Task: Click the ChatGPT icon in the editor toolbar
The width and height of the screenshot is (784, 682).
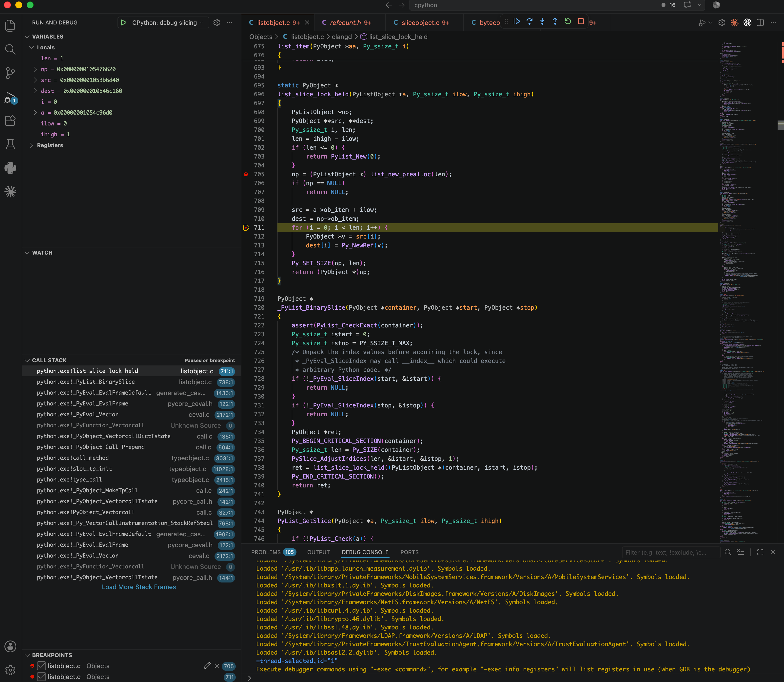Action: click(747, 23)
